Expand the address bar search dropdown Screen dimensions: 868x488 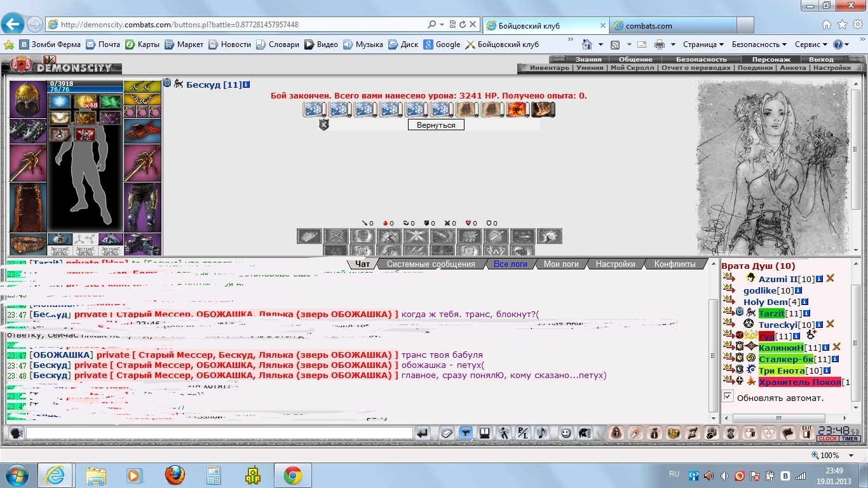(x=442, y=25)
